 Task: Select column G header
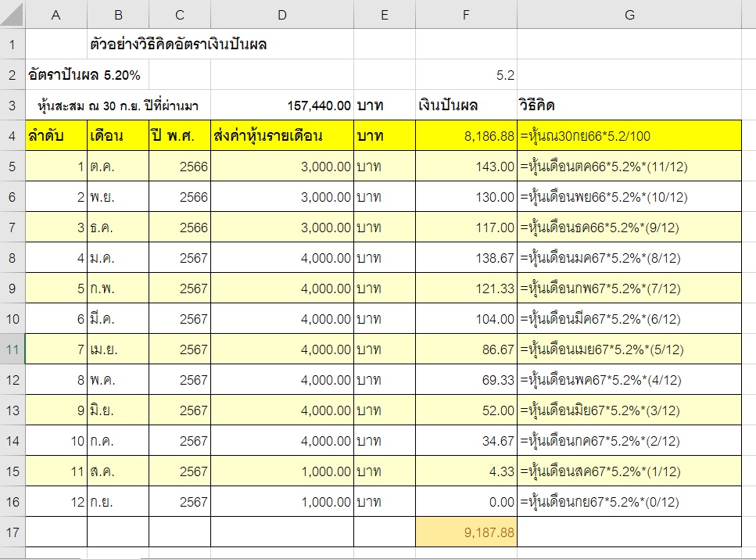pos(629,14)
